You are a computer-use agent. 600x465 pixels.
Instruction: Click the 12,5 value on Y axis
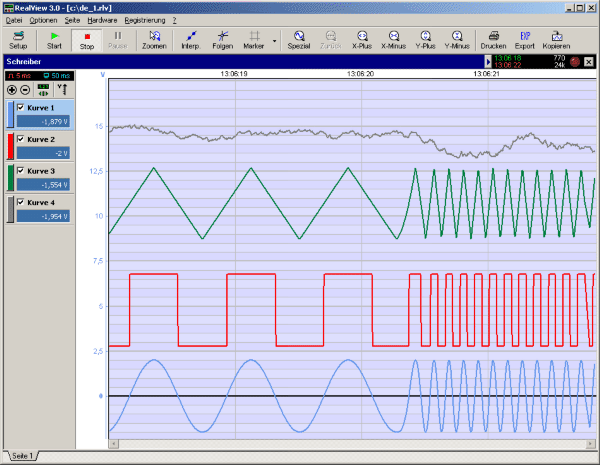[96, 171]
